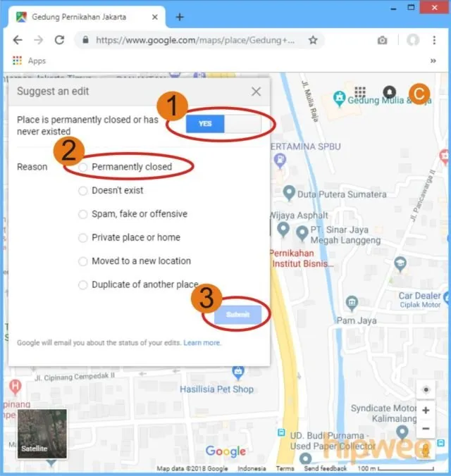Click the Pertamina SPBU gas station pin

click(280, 161)
